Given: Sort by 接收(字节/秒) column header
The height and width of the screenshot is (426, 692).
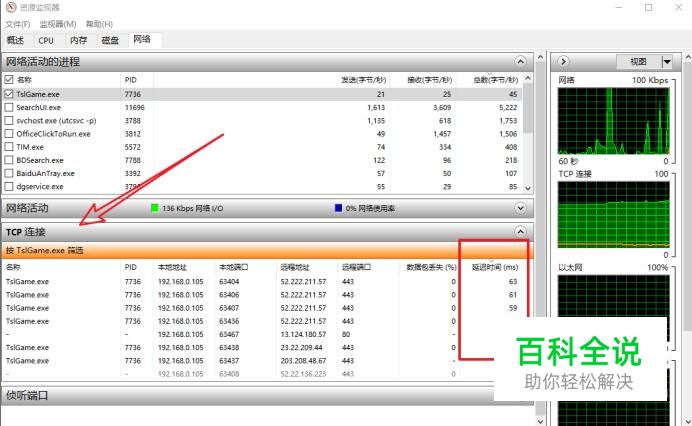Looking at the screenshot, I should [x=429, y=80].
